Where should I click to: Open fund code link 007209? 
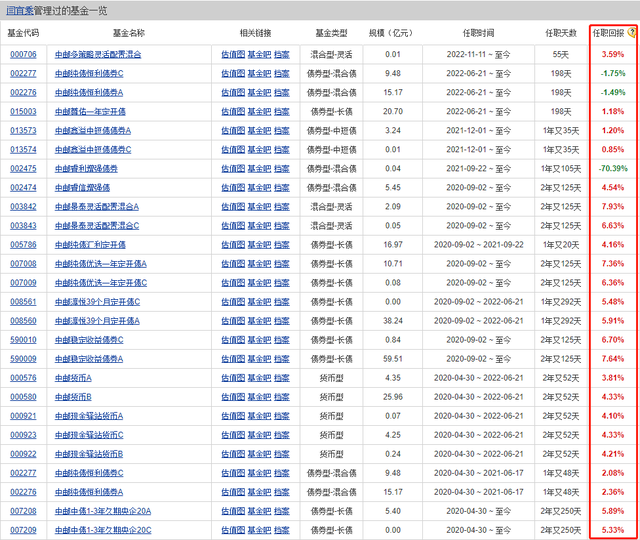(x=23, y=530)
